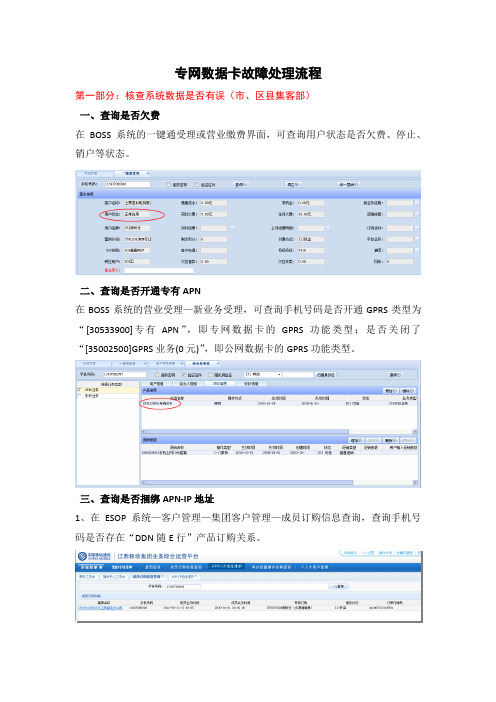Viewport: 496px width, 702px height.
Task: Click the right scroll arrow of the bottom panel scrollbar
Action: 415,483
